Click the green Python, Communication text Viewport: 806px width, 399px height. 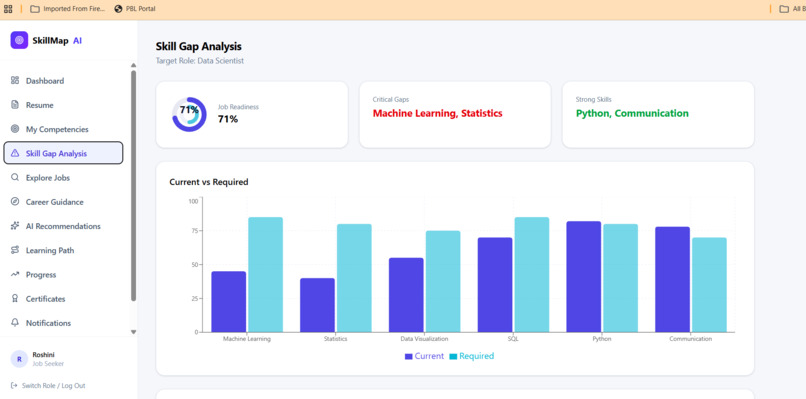(632, 113)
